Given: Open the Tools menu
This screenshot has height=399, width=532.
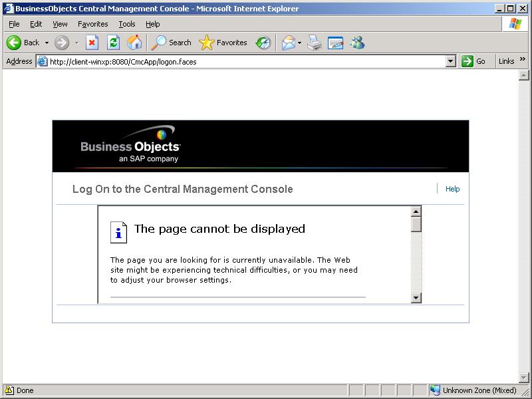Looking at the screenshot, I should (127, 24).
